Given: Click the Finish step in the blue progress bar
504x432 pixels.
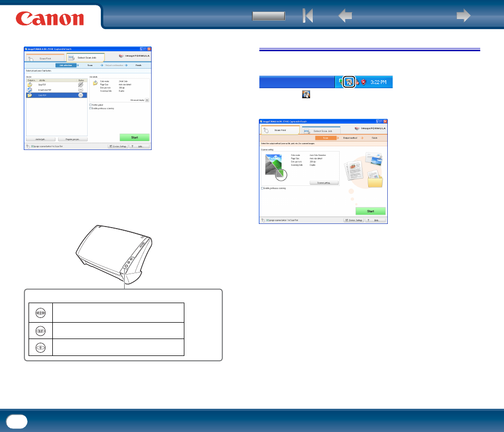Looking at the screenshot, I should pyautogui.click(x=138, y=65).
